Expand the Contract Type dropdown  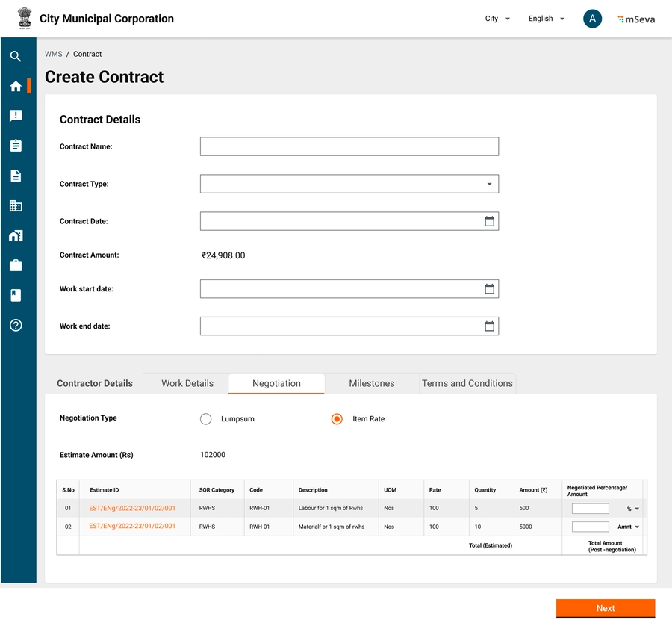pyautogui.click(x=489, y=184)
